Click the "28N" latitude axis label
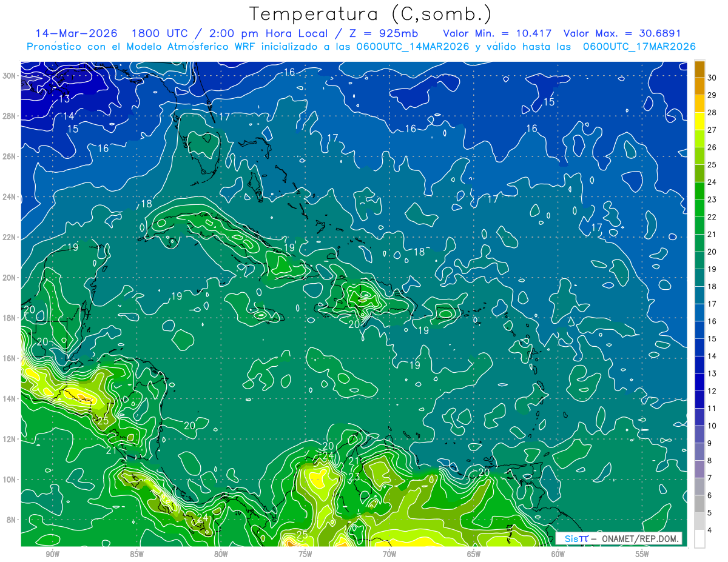This screenshot has width=728, height=562. tap(9, 116)
